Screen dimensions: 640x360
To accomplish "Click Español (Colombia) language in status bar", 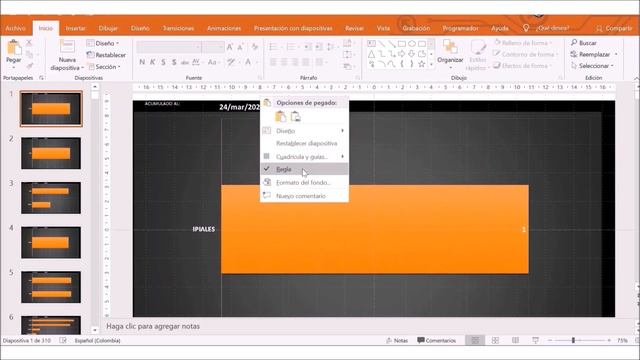I will 98,340.
